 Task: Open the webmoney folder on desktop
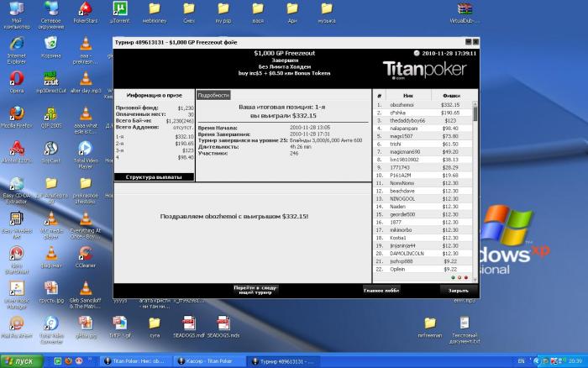pyautogui.click(x=155, y=12)
